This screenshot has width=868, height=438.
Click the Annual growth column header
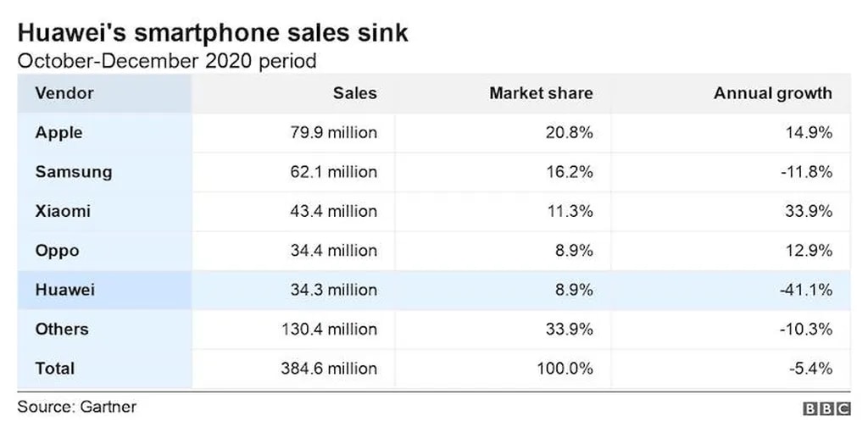pos(772,92)
